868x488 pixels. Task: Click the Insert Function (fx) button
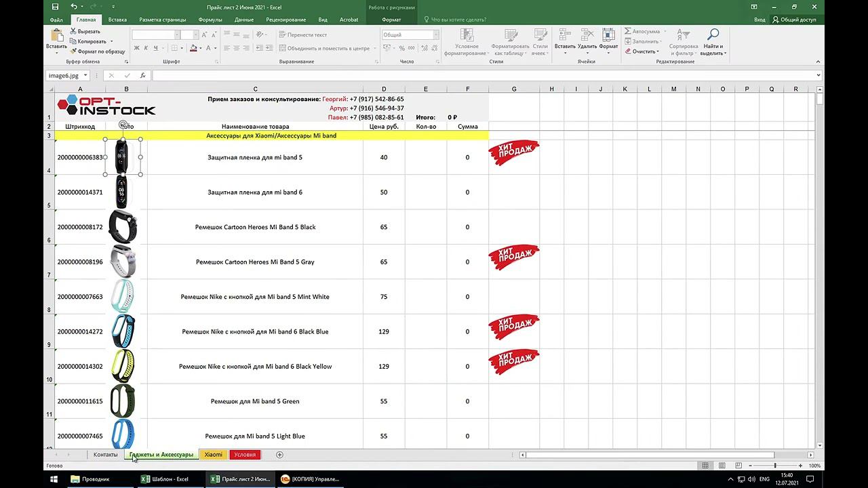142,75
